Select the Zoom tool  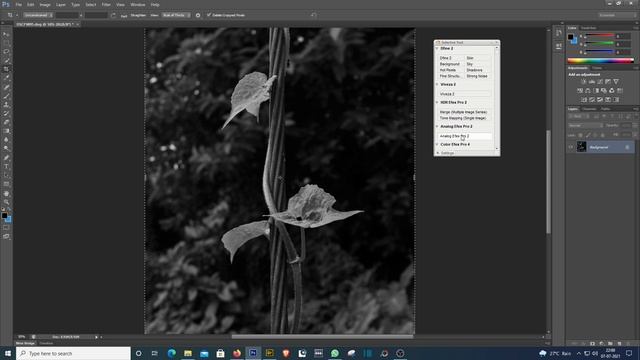coord(6,202)
